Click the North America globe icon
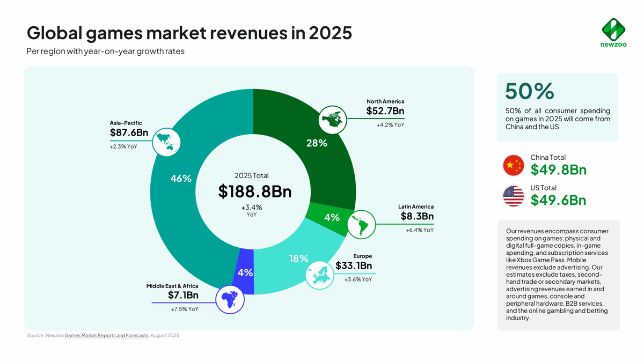The height and width of the screenshot is (362, 644). pyautogui.click(x=332, y=120)
